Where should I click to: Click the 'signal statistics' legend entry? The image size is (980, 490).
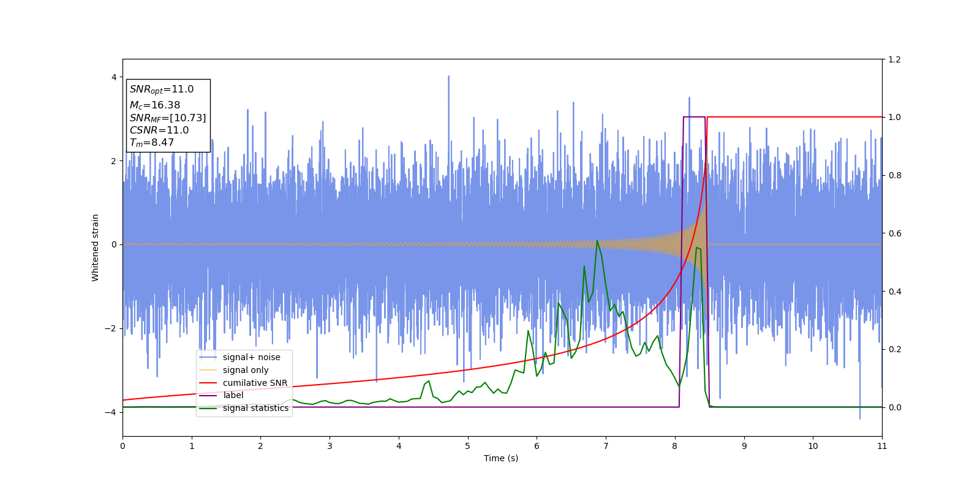[x=255, y=408]
